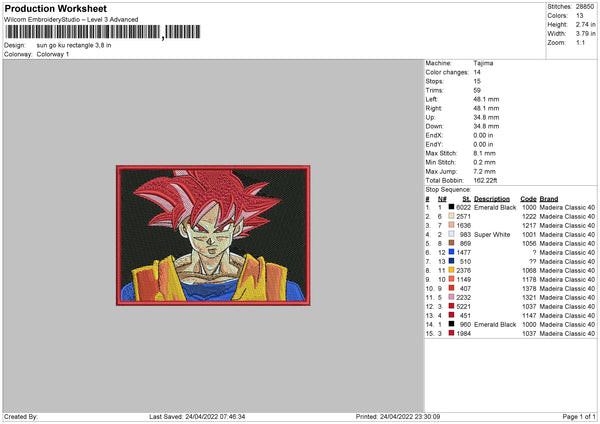The height and width of the screenshot is (424, 600).
Task: Click the 'Code' column header
Action: pos(528,199)
